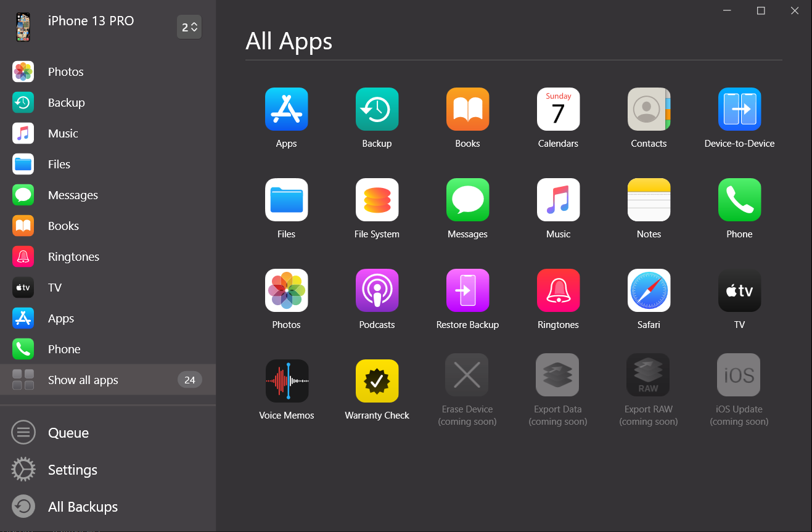Select Show all apps in sidebar
The height and width of the screenshot is (532, 812).
pyautogui.click(x=83, y=380)
